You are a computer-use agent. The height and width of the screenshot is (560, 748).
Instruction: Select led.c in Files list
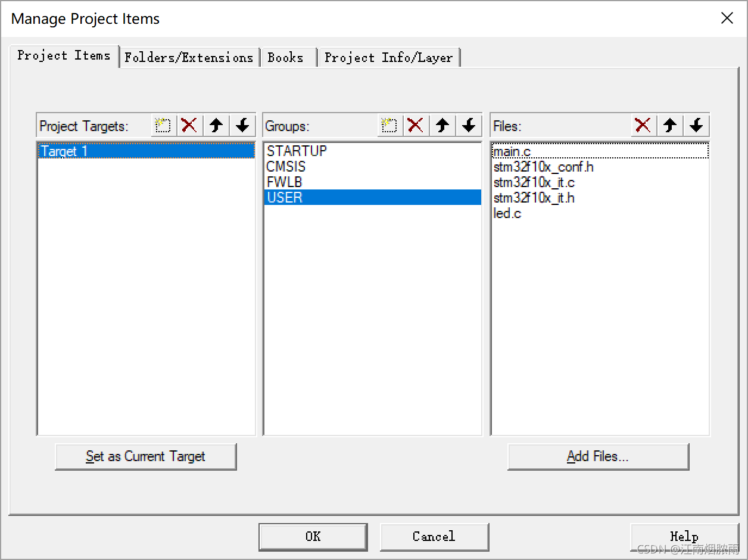[600, 213]
